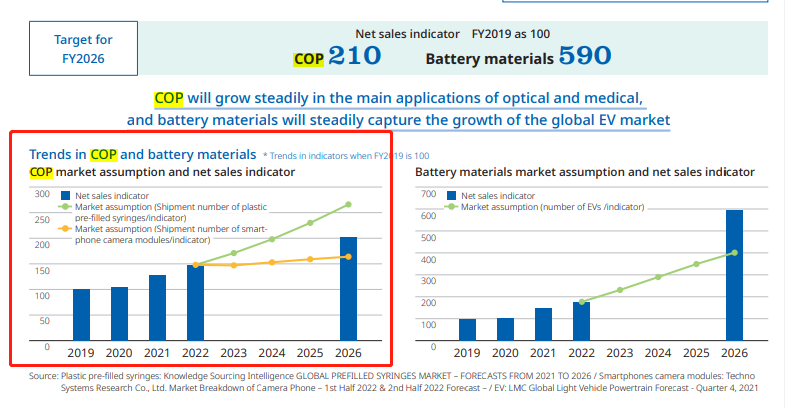Click the "Target for FY2026" box
The height and width of the screenshot is (408, 785).
pos(83,49)
